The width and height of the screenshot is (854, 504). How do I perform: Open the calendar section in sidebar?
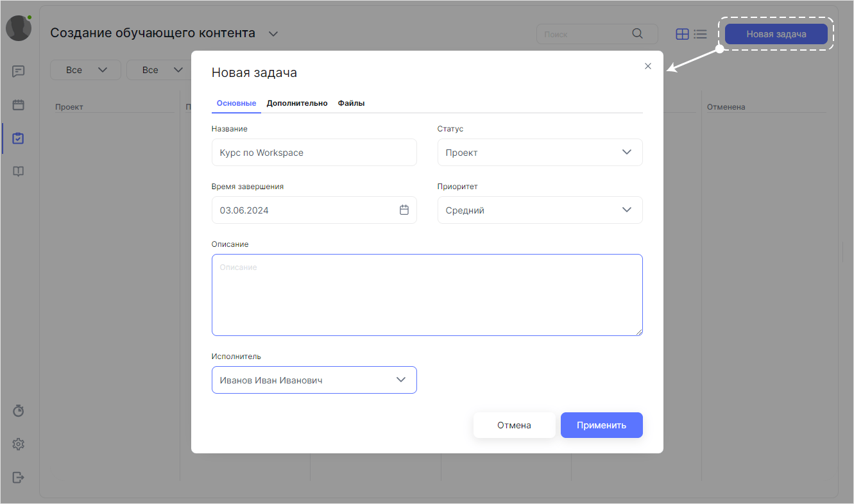coord(19,105)
